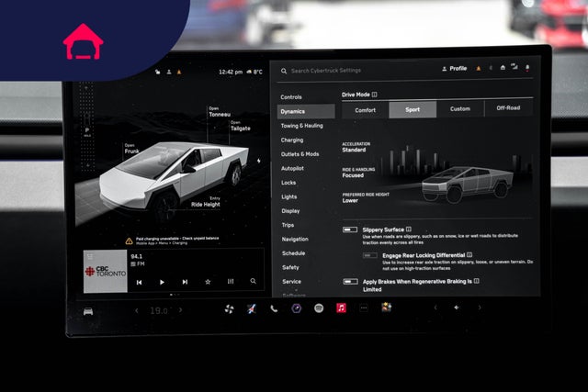
Task: Tap the Bluetooth status icon
Action: (x=491, y=68)
